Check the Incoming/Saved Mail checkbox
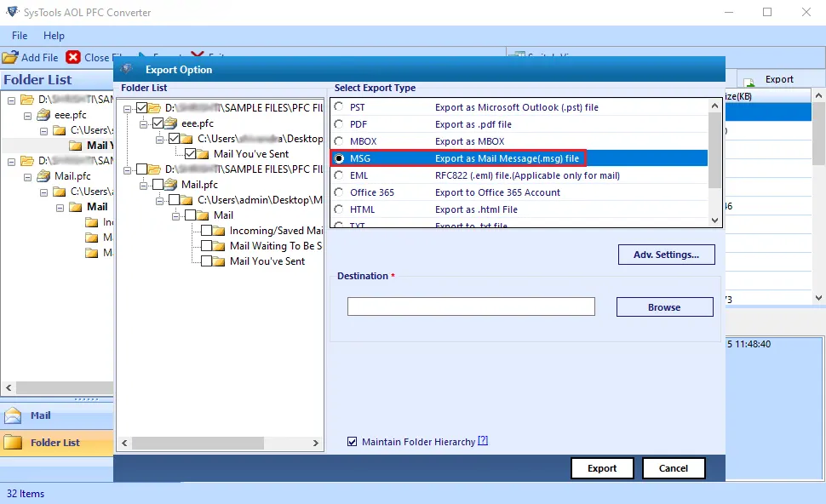The width and height of the screenshot is (826, 504). coord(206,231)
